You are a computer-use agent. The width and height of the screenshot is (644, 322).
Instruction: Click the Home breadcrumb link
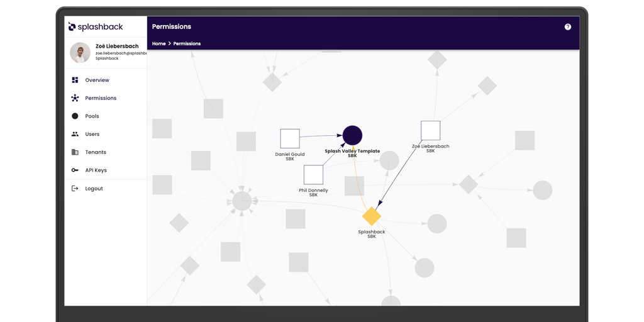[159, 43]
